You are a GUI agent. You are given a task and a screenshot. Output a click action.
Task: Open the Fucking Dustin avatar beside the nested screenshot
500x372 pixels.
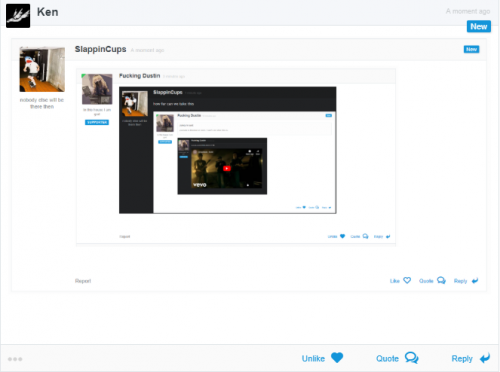pyautogui.click(x=97, y=89)
